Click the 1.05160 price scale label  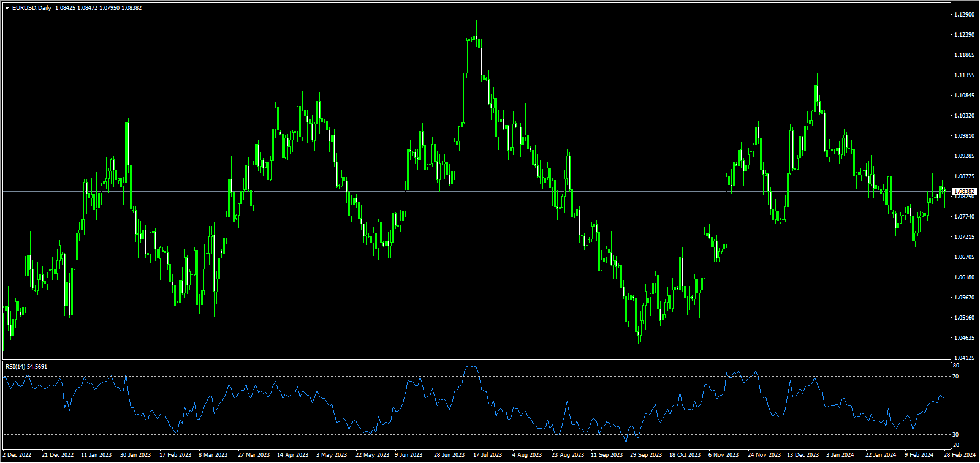pyautogui.click(x=964, y=318)
